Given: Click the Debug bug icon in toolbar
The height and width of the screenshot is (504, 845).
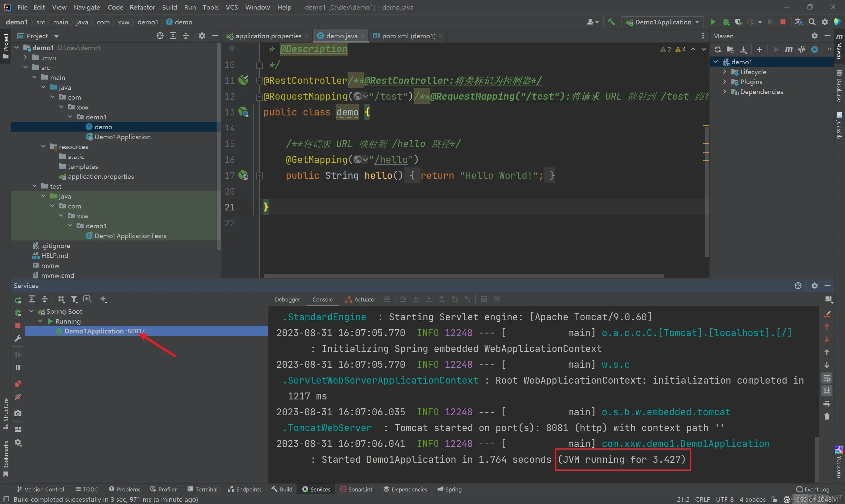Looking at the screenshot, I should (726, 22).
